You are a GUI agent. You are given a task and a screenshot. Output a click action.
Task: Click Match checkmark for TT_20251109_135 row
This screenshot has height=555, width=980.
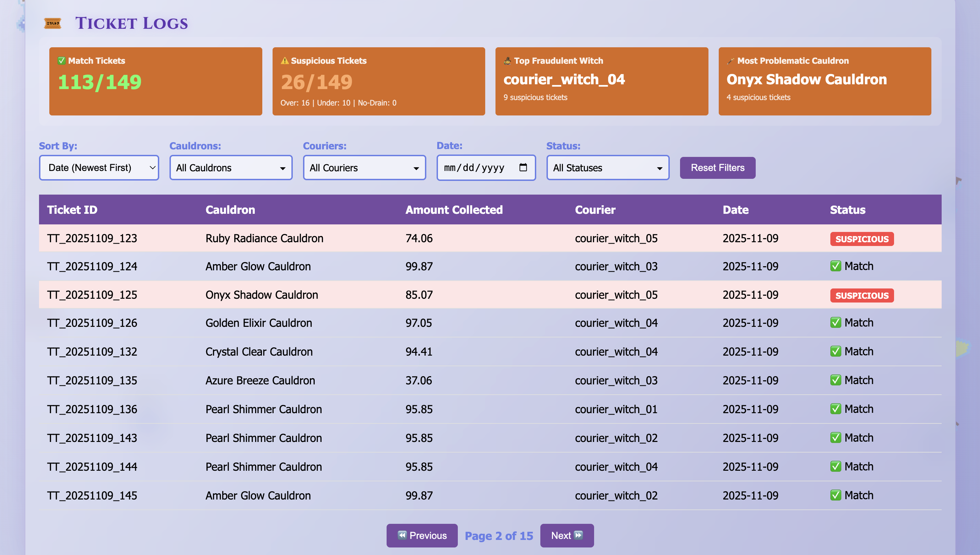point(835,380)
